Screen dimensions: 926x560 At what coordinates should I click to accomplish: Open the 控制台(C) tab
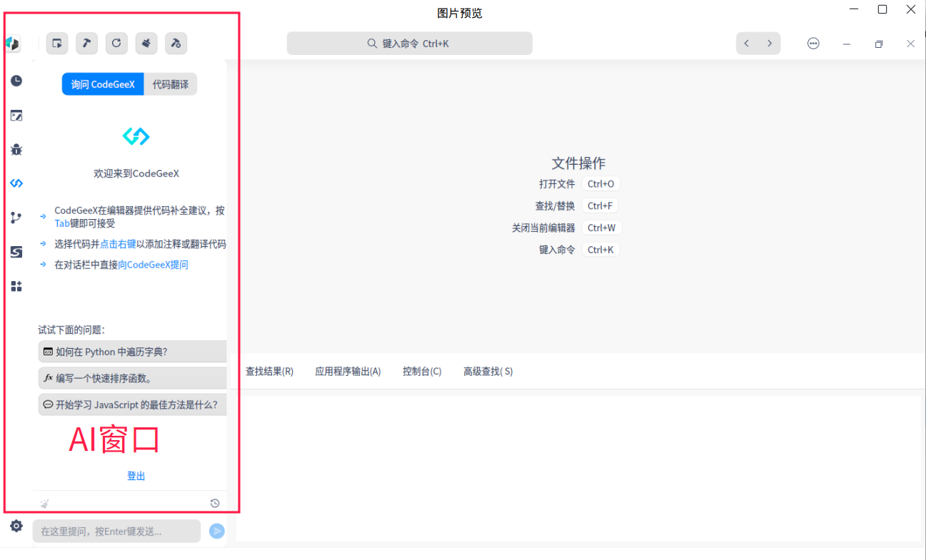[422, 371]
